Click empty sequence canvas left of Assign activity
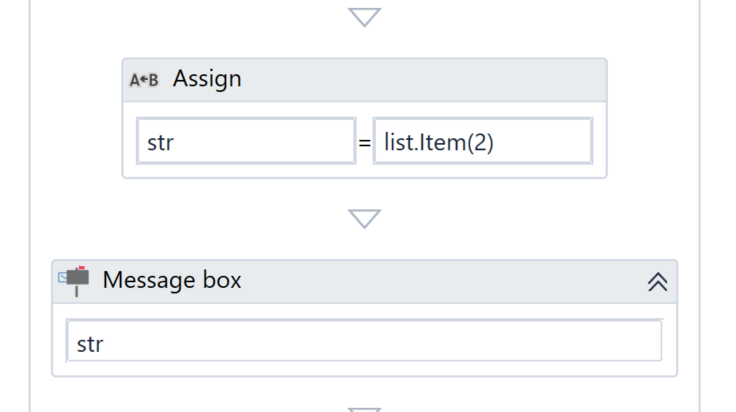This screenshot has width=736, height=412. click(x=76, y=117)
